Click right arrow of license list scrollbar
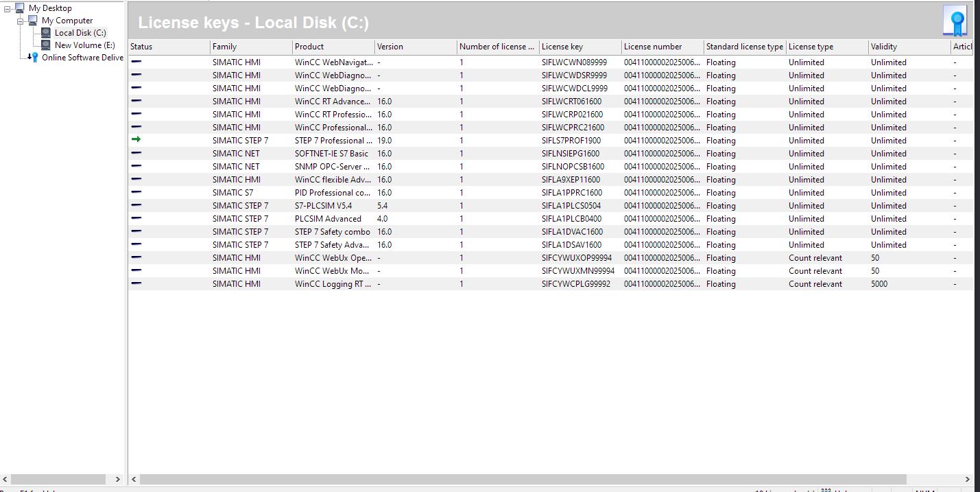The height and width of the screenshot is (492, 980). 968,479
